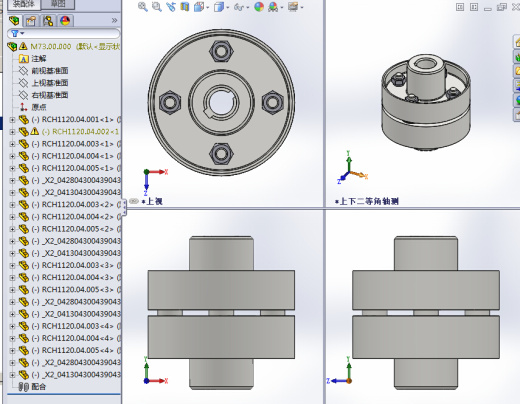Expand the RCH1120.04.005<4> component

12,350
